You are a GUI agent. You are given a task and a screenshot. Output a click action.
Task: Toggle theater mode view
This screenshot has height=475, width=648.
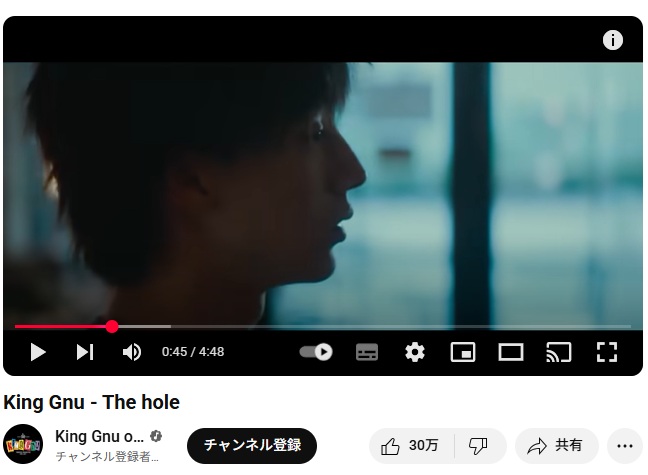click(x=511, y=352)
